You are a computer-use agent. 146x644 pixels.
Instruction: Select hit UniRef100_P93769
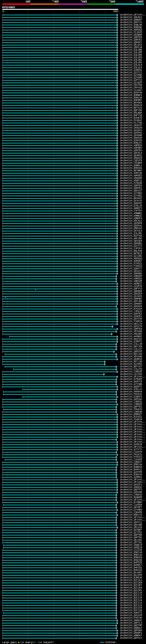(x=131, y=85)
